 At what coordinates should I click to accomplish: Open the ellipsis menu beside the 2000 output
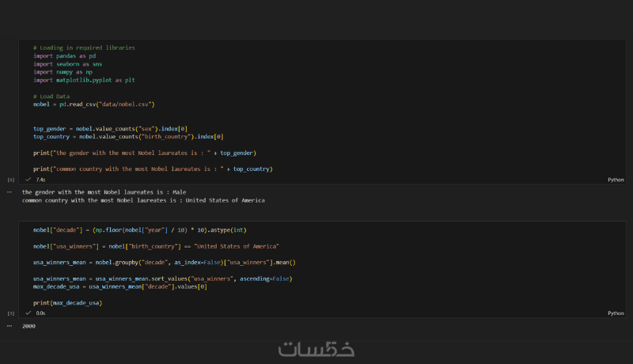click(9, 326)
